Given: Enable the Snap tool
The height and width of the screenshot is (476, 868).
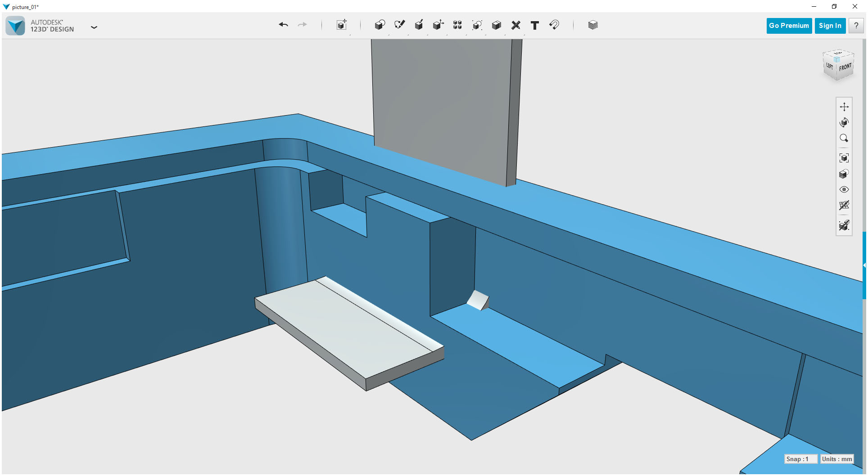Looking at the screenshot, I should tap(554, 25).
